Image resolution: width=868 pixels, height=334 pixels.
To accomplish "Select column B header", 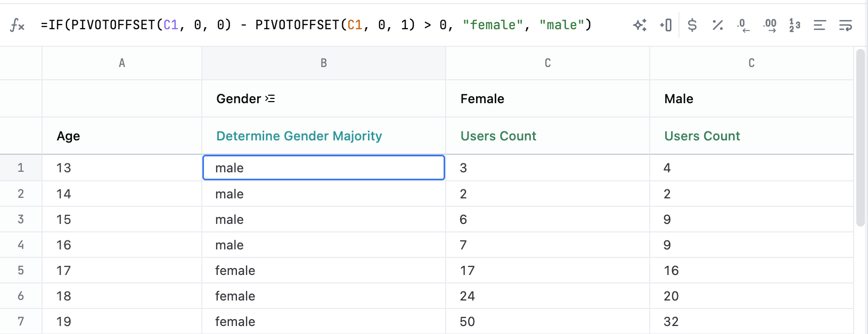I will [323, 63].
